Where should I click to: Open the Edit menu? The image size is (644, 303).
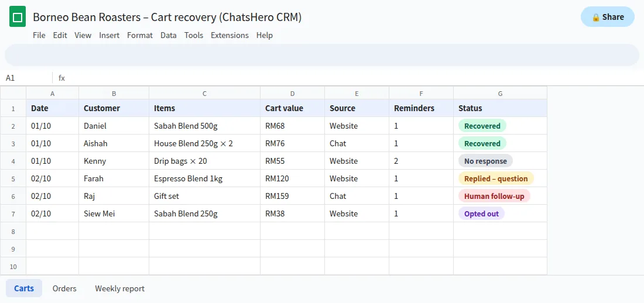point(60,35)
